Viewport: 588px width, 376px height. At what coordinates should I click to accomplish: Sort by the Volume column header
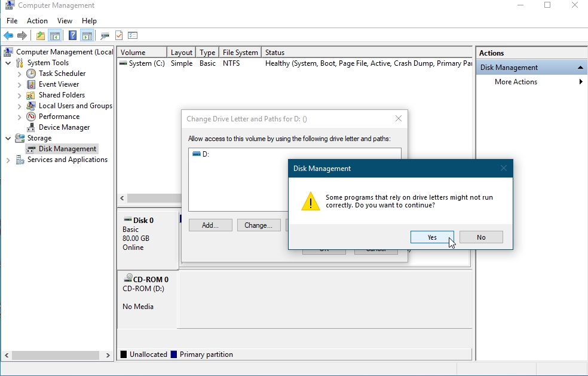click(142, 53)
